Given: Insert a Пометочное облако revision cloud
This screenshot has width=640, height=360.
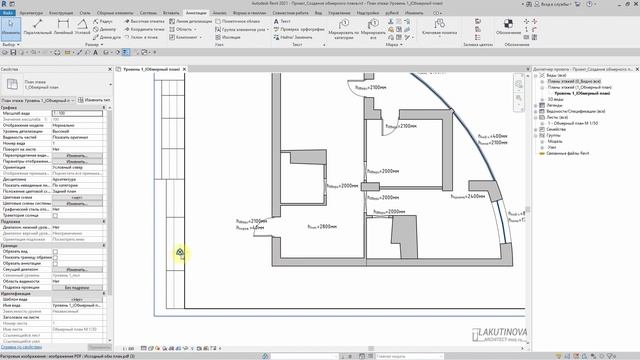Looking at the screenshot, I should coord(238,21).
